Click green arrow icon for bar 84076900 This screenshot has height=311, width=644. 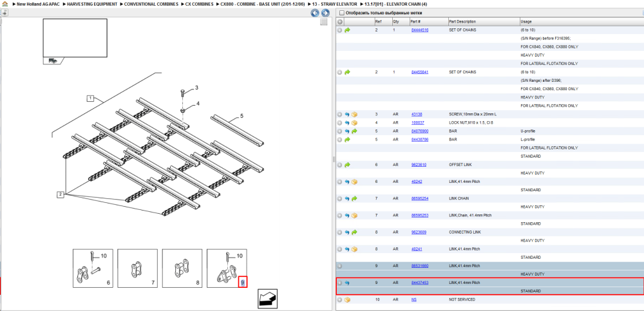click(x=354, y=131)
